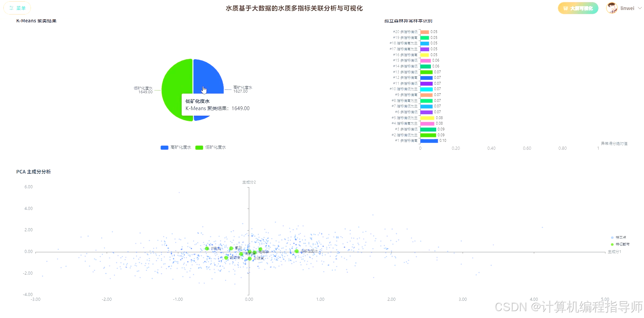Click the 酸碱度 loading point
The height and width of the screenshot is (318, 644).
[226, 258]
